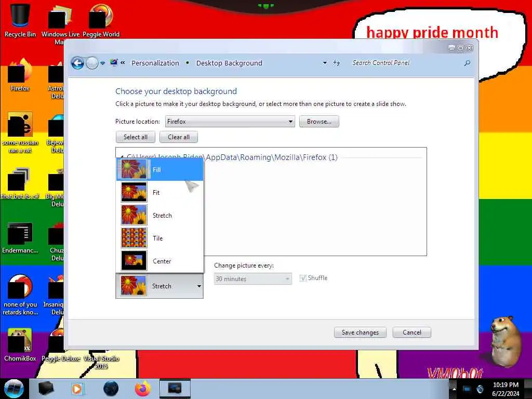
Task: Open the 'none of you' desktop icon
Action: pyautogui.click(x=20, y=295)
